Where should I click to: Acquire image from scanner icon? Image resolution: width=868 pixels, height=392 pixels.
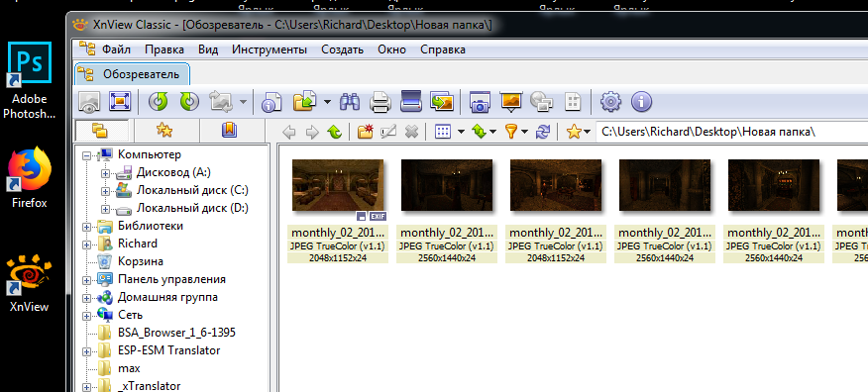411,101
